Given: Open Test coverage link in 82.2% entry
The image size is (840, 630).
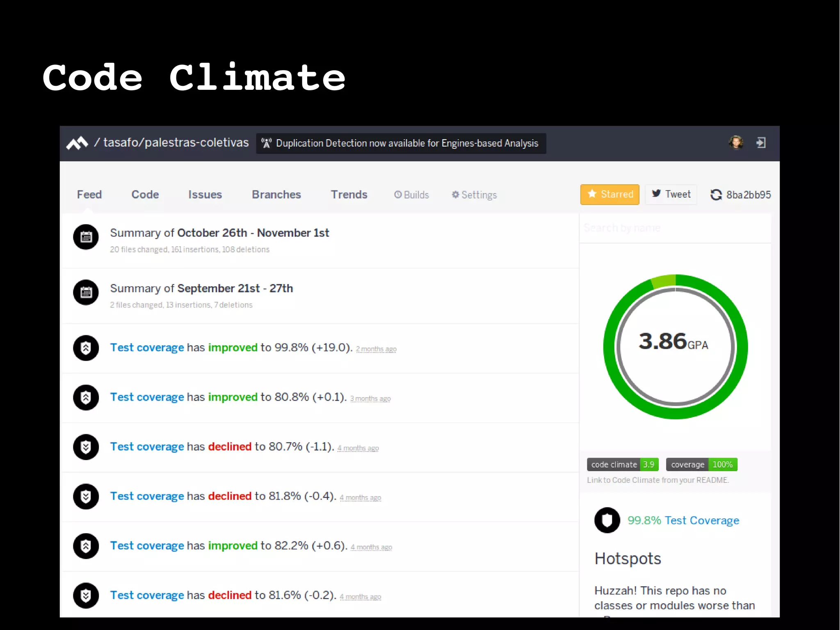Looking at the screenshot, I should (147, 546).
